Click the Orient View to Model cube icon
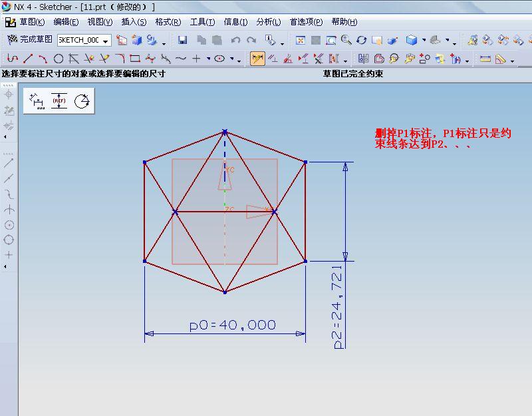Image resolution: width=532 pixels, height=416 pixels. (137, 40)
